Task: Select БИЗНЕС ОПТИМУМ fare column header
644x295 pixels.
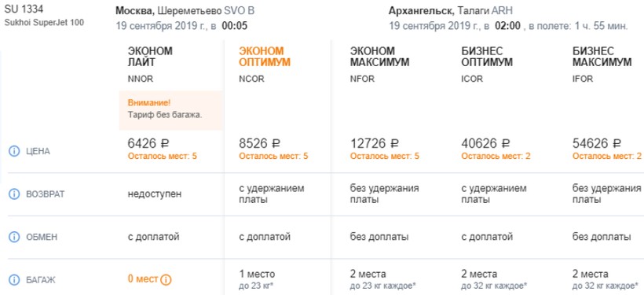Action: [x=487, y=57]
